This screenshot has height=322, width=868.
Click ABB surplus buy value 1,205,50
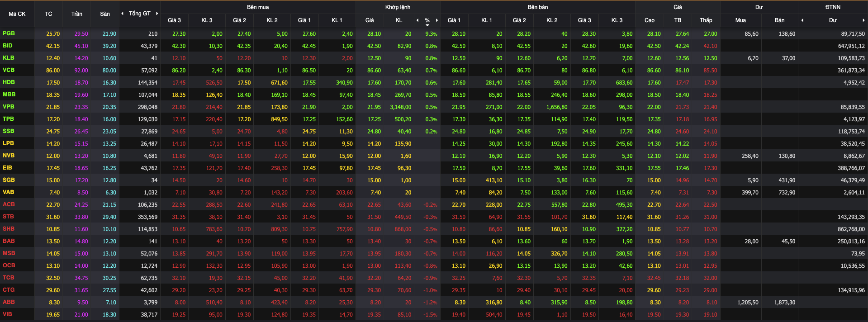(x=748, y=303)
